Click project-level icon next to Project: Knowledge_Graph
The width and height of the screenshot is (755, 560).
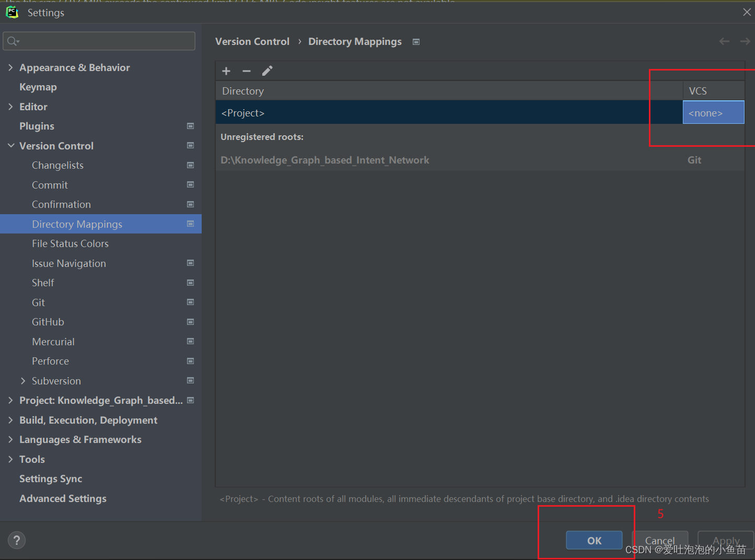[x=191, y=400]
